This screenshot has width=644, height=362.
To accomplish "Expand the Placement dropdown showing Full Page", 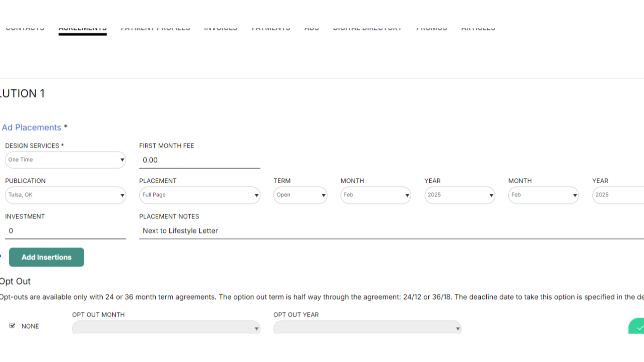I will 200,195.
